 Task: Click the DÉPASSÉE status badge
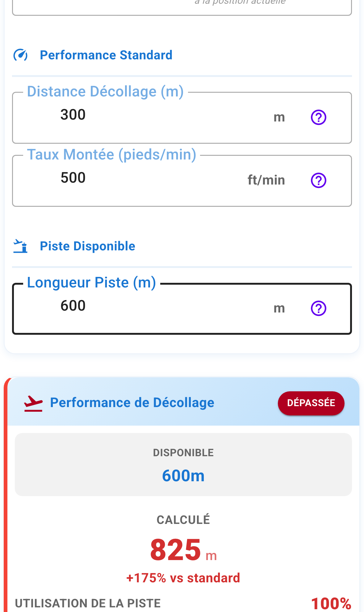(x=311, y=403)
